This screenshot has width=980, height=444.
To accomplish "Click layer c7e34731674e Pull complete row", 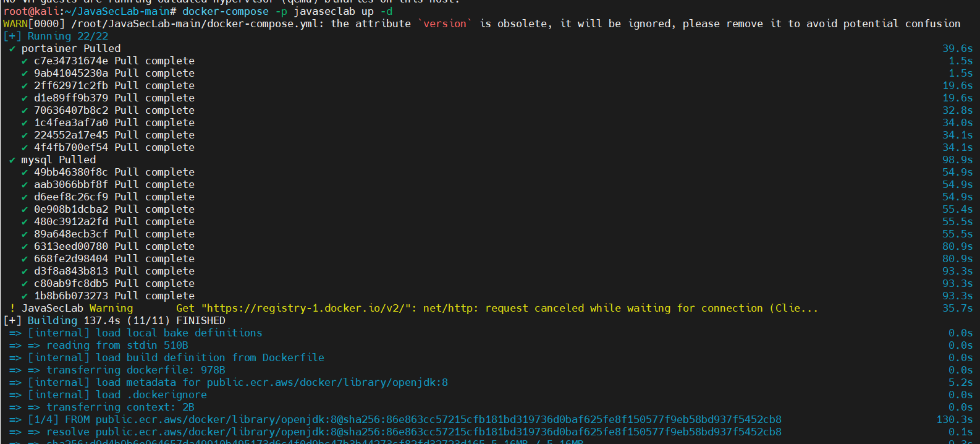I will (x=114, y=61).
